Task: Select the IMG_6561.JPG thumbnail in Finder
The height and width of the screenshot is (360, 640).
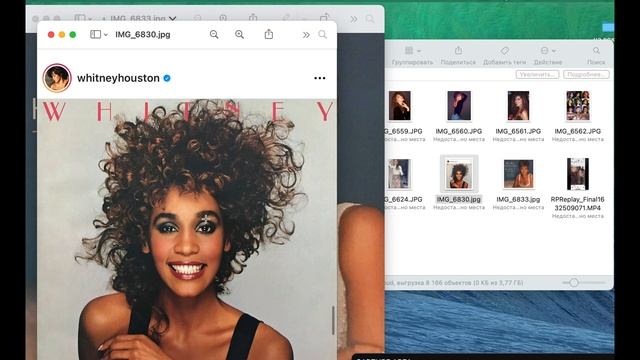Action: (518, 106)
